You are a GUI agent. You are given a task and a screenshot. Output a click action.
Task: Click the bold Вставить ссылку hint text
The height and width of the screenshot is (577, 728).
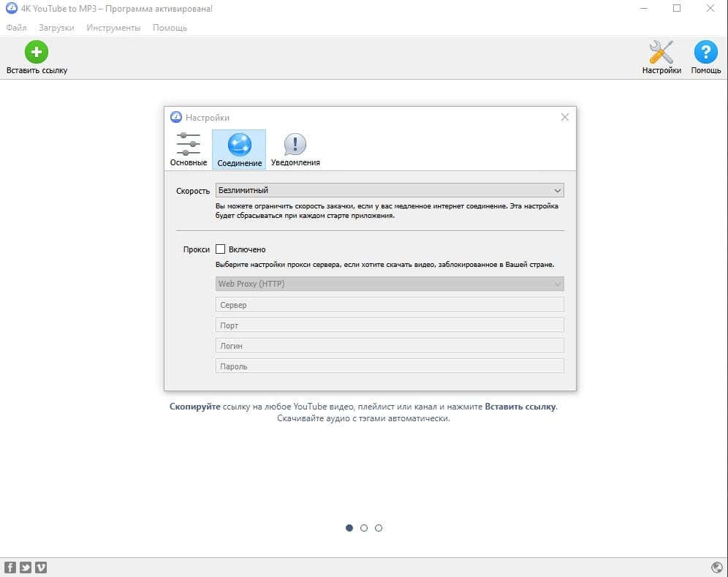coord(520,407)
